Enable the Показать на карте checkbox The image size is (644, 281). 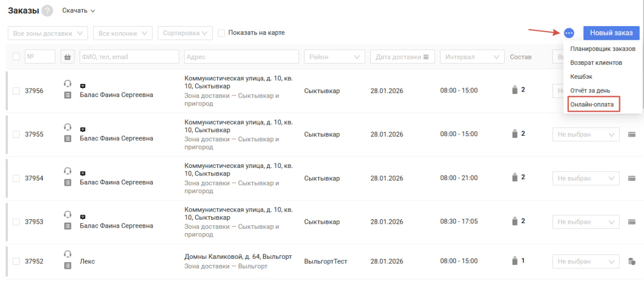(x=221, y=33)
